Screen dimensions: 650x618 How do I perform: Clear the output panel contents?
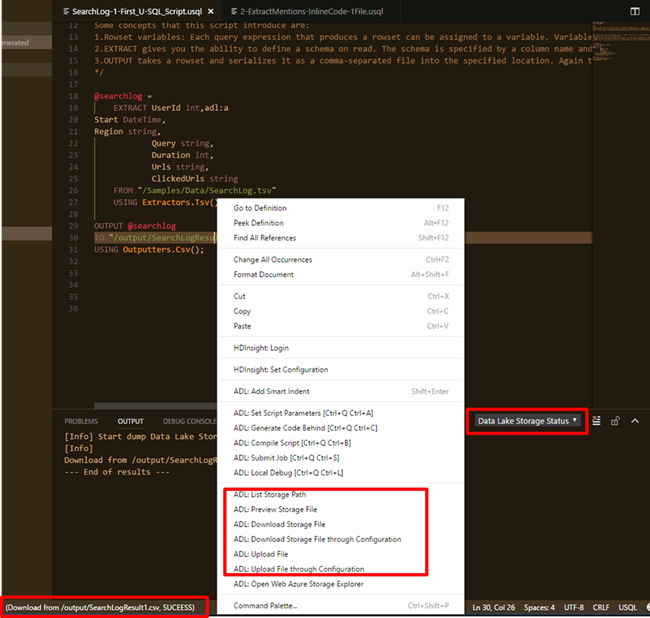[x=596, y=421]
